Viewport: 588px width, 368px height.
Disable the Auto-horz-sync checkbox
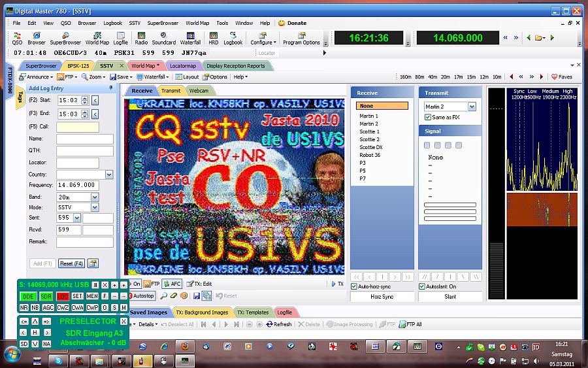point(355,286)
